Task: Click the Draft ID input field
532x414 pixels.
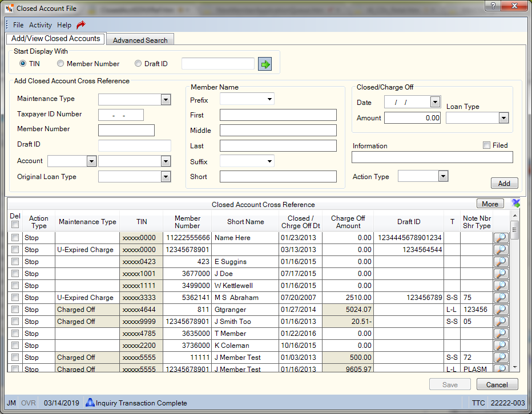Action: pos(135,145)
